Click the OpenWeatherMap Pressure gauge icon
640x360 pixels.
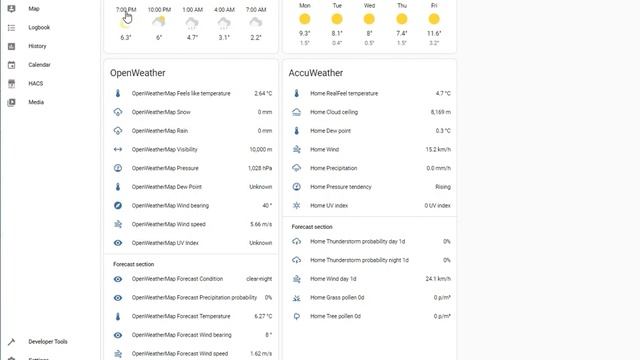point(118,168)
